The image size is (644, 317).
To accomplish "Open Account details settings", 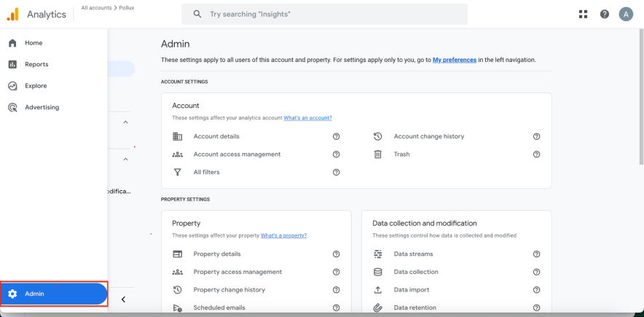I will click(x=216, y=136).
